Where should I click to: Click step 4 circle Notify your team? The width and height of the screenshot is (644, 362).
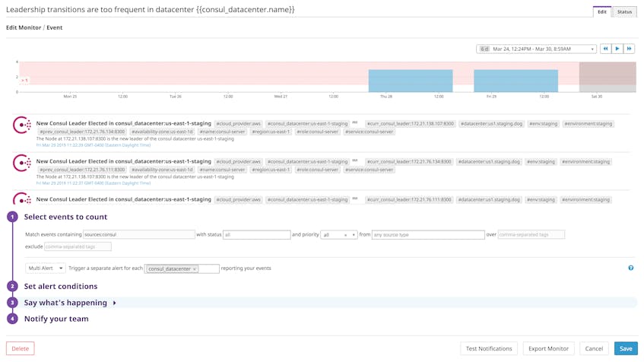click(x=11, y=319)
